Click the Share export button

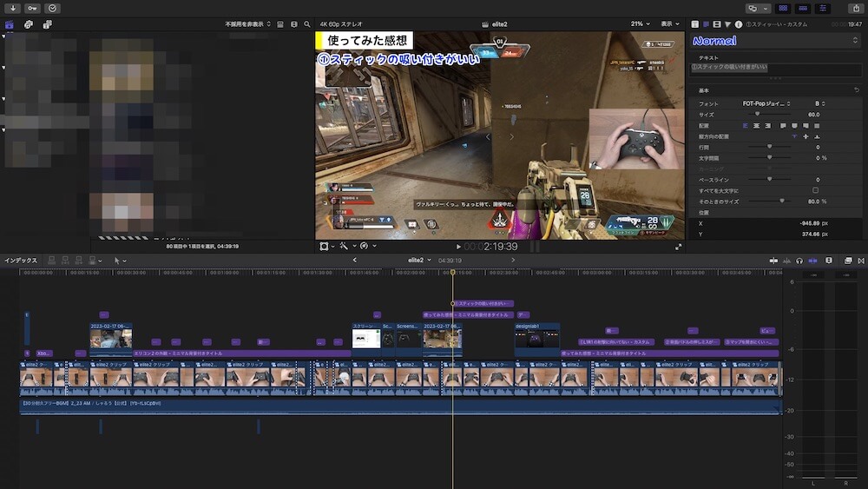856,9
